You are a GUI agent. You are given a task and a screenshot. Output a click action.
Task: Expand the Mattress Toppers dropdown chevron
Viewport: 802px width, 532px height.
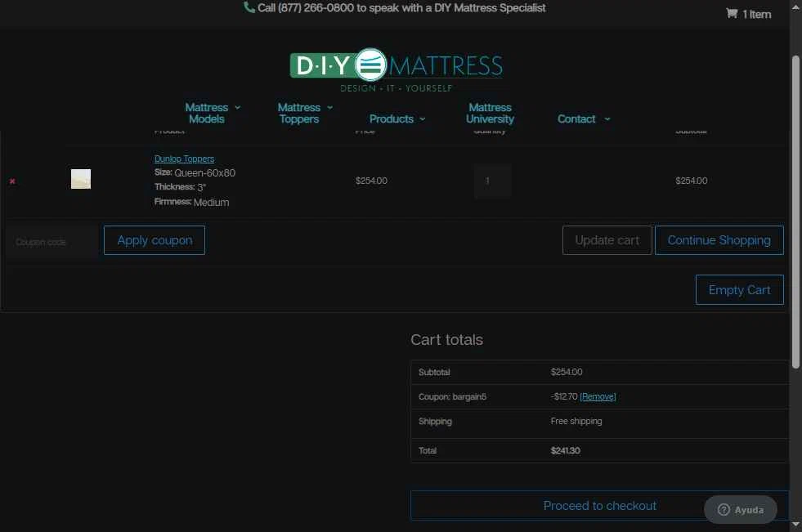[x=330, y=107]
